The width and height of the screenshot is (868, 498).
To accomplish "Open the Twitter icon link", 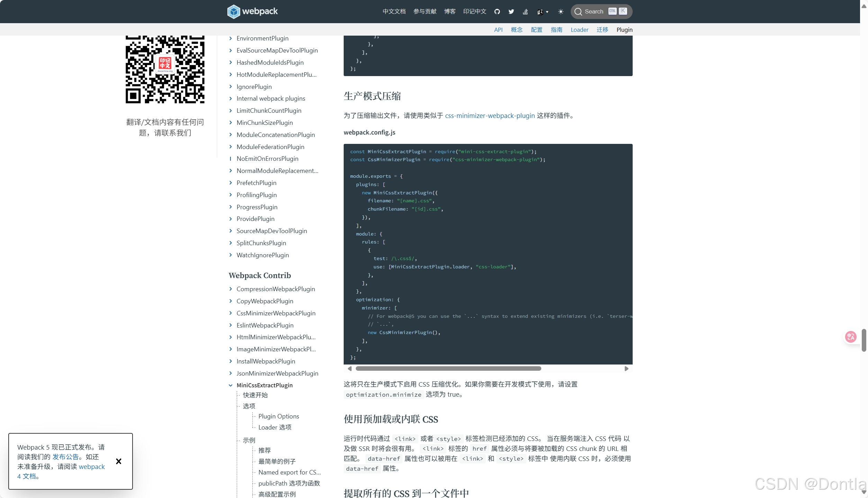I will pos(511,11).
